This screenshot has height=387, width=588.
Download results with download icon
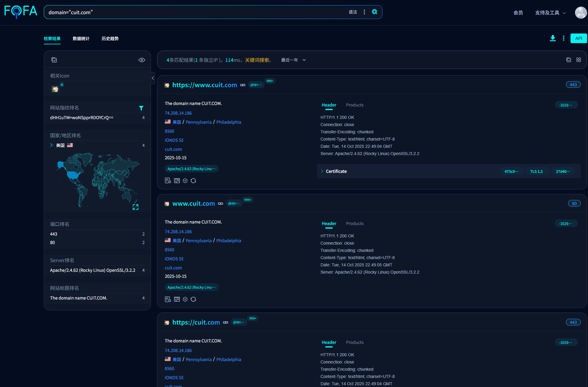pos(553,38)
